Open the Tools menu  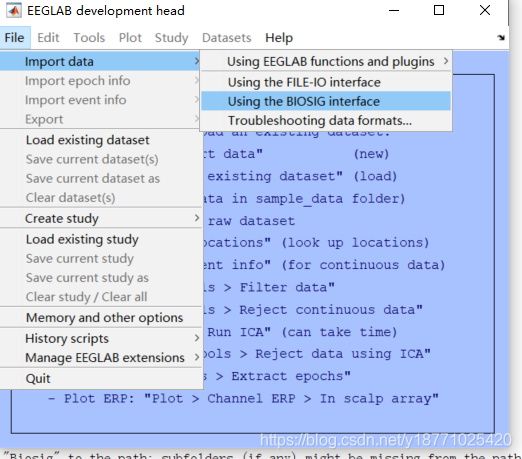point(89,38)
